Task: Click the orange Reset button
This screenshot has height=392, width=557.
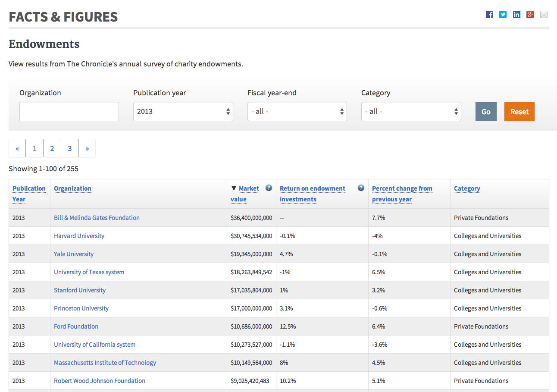Action: click(519, 111)
